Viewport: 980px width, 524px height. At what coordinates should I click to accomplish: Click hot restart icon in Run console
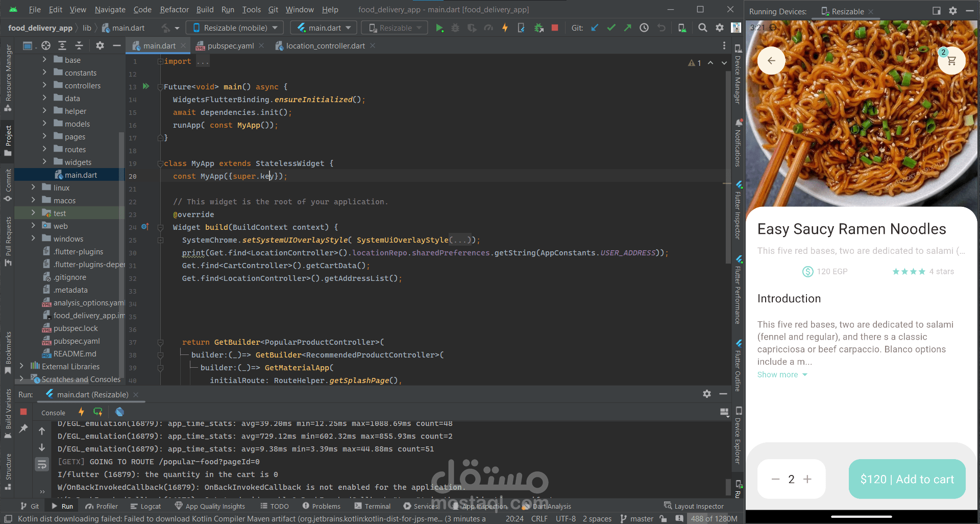[98, 412]
